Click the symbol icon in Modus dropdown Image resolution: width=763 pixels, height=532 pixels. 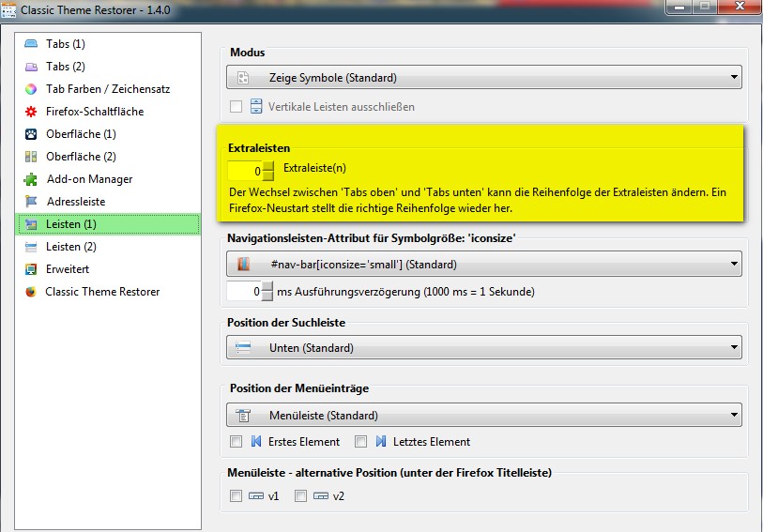click(243, 78)
